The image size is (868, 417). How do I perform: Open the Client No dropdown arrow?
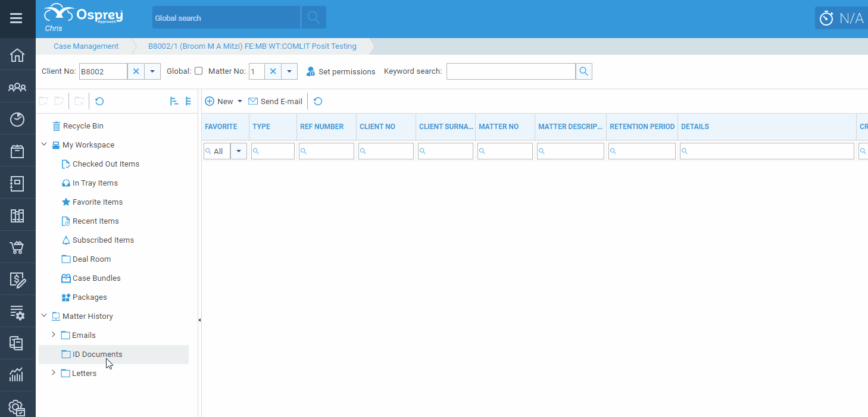(152, 71)
